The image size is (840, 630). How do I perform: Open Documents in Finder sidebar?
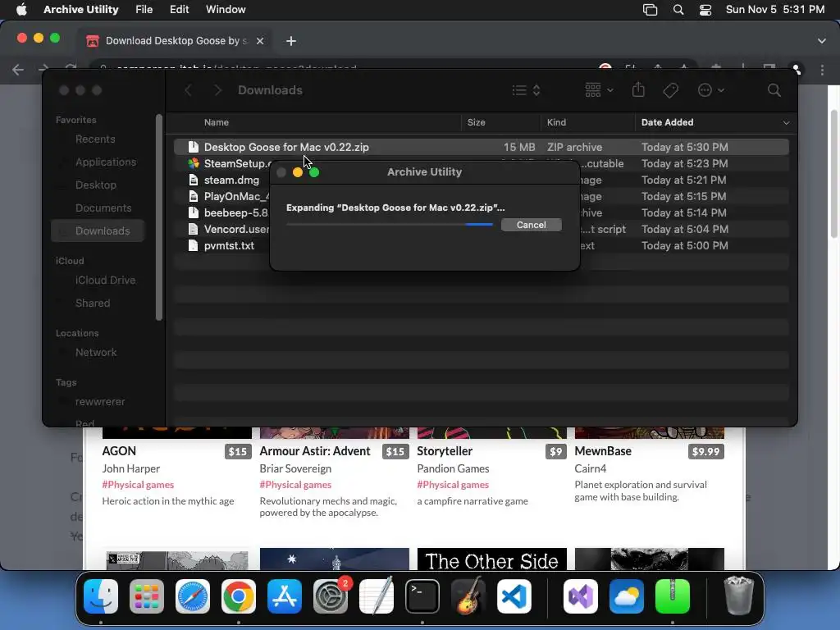pyautogui.click(x=103, y=208)
